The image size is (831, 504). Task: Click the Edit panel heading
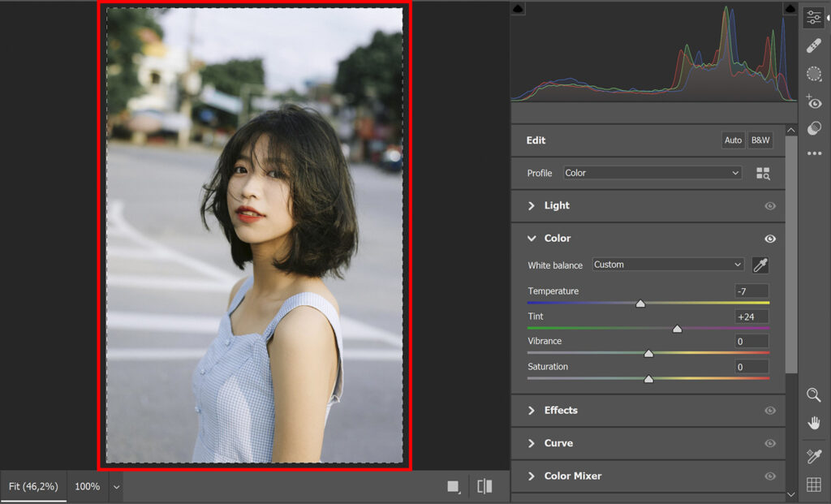pyautogui.click(x=536, y=140)
